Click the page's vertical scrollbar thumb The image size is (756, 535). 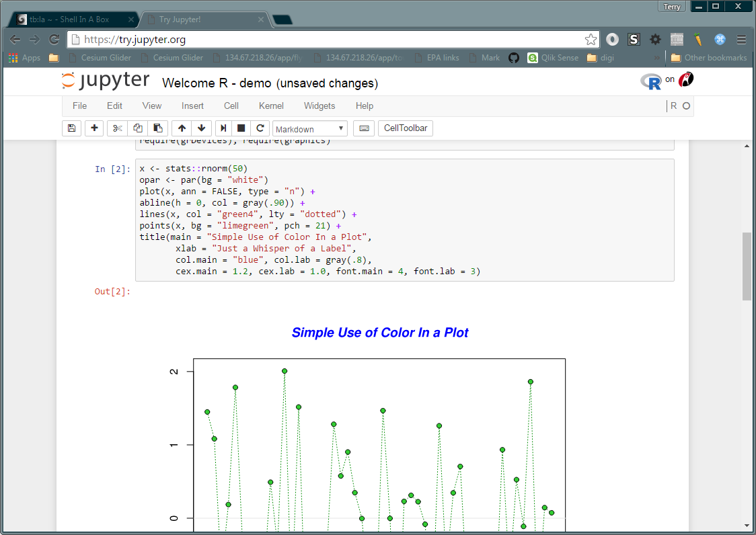click(747, 266)
